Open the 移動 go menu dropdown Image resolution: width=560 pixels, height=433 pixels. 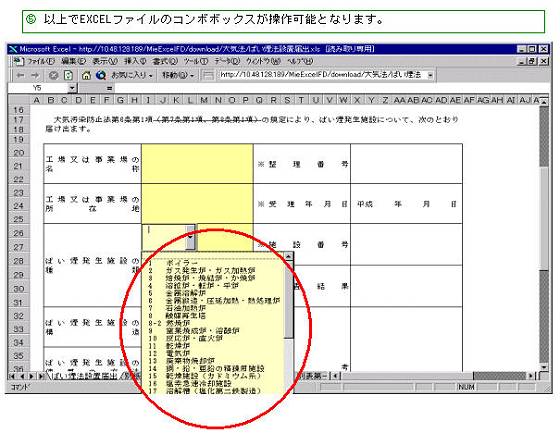pos(178,75)
